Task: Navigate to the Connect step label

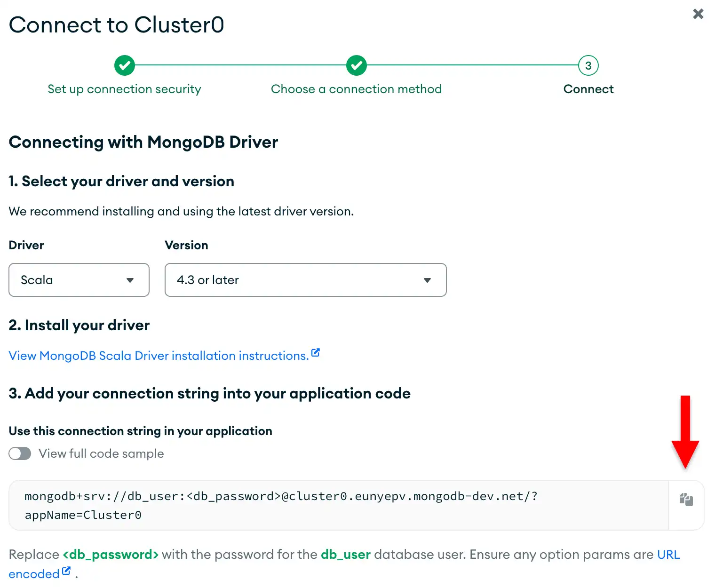Action: (588, 89)
